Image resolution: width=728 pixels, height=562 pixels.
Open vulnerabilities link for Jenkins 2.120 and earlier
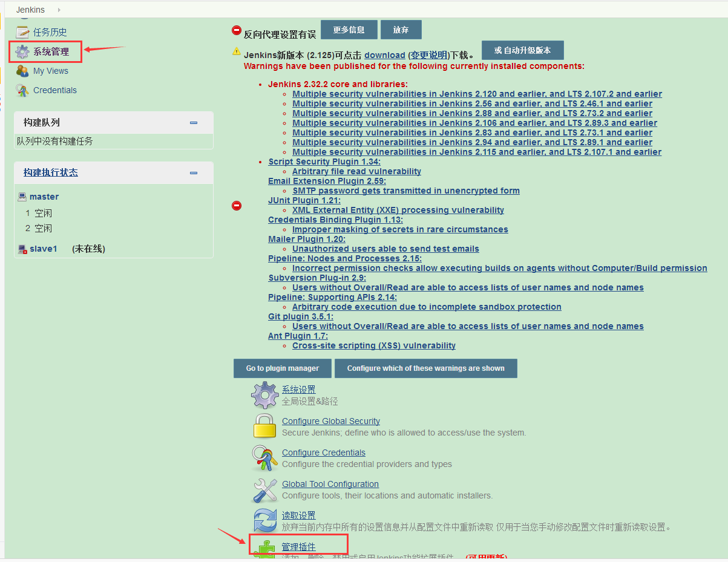(x=477, y=94)
